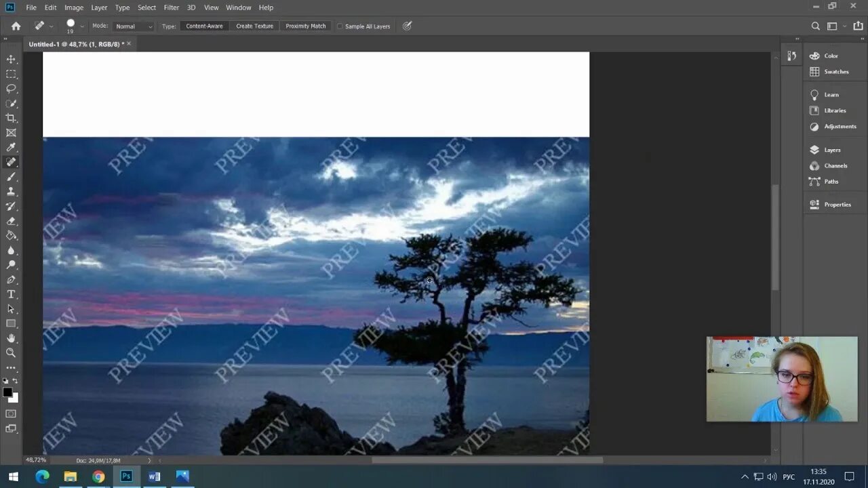Swap foreground and background colors
The height and width of the screenshot is (488, 868).
[16, 382]
